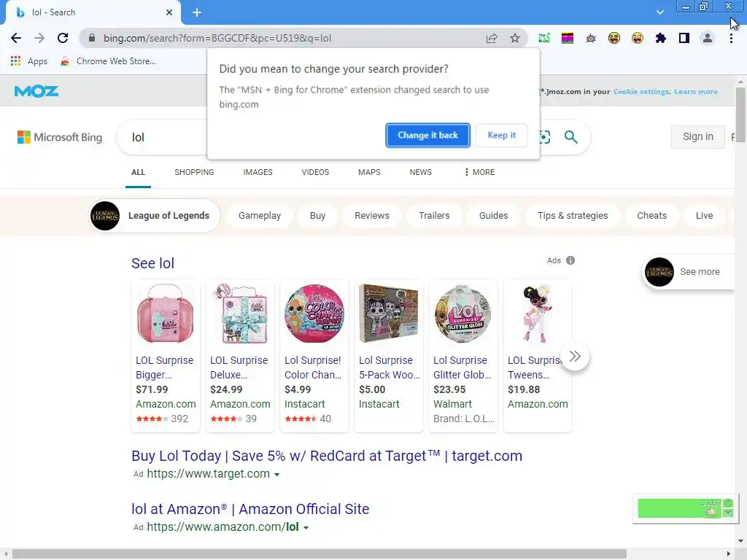
Task: Click the second yellow emoji extension icon
Action: 638,38
